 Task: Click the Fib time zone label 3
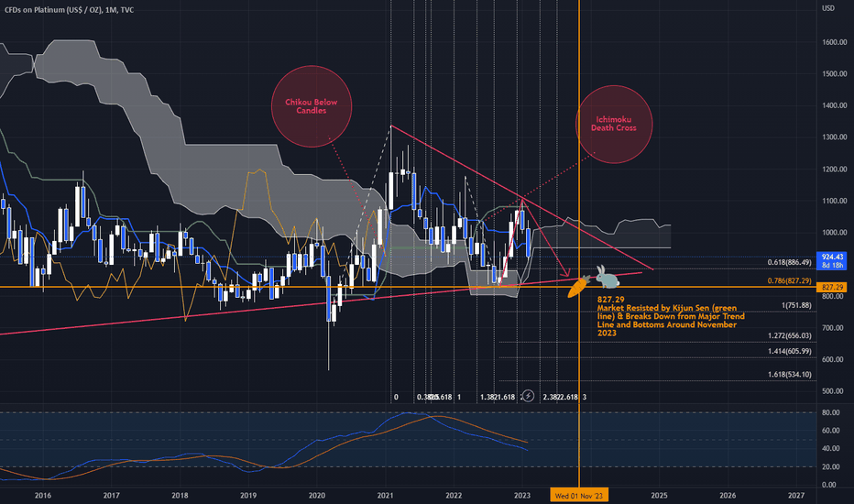click(585, 397)
